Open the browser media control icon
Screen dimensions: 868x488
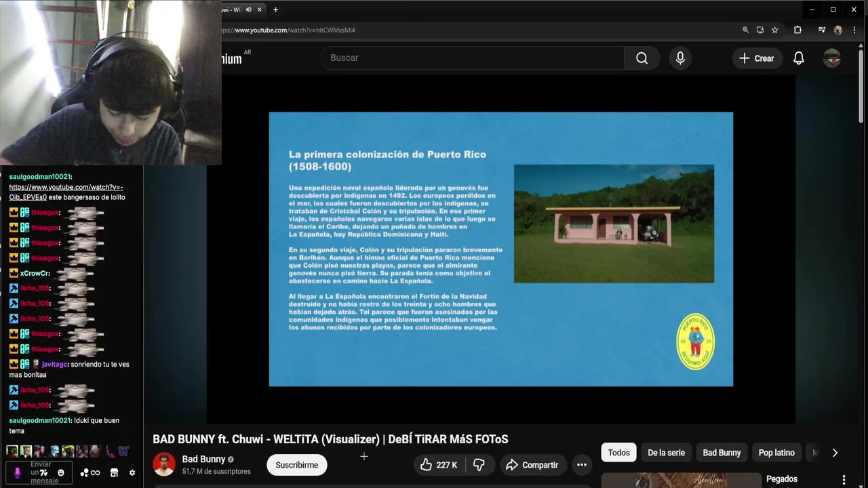click(x=822, y=30)
